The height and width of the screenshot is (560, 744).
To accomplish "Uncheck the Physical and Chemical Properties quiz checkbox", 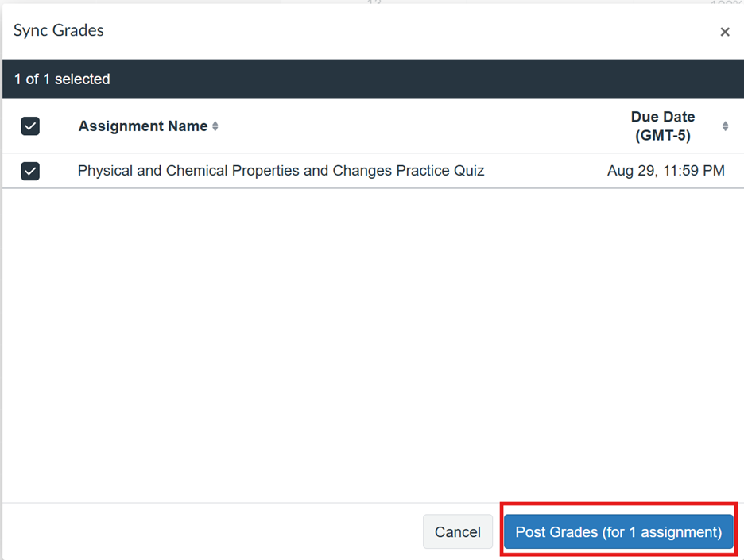I will pyautogui.click(x=30, y=171).
